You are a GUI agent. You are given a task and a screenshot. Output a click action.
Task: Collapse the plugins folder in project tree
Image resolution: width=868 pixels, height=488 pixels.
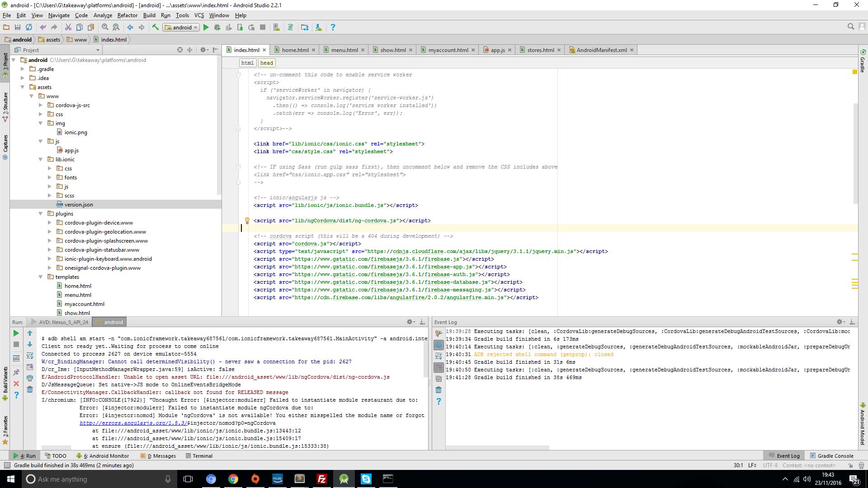(x=41, y=214)
